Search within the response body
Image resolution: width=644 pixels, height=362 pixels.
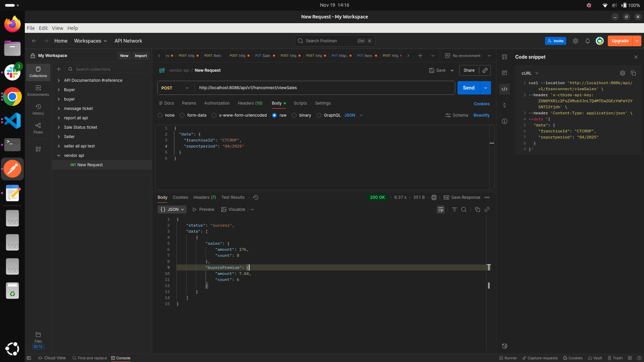tap(464, 209)
